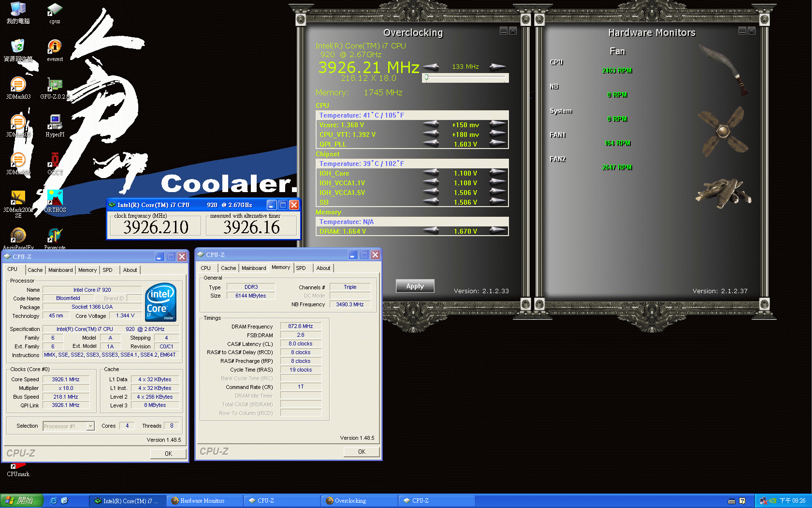This screenshot has width=812, height=508.
Task: Decrease the SB voltage
Action: [431, 202]
